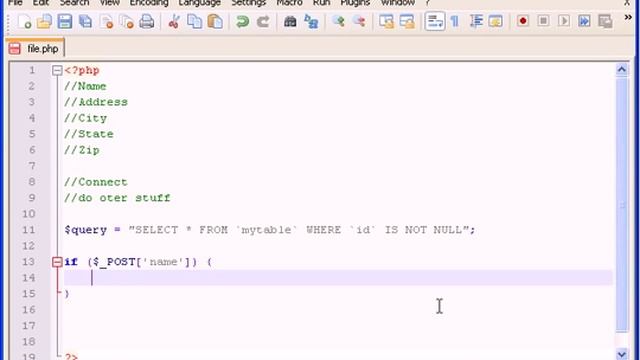640x360 pixels.
Task: Click the scroll down arrow of editor
Action: click(622, 354)
